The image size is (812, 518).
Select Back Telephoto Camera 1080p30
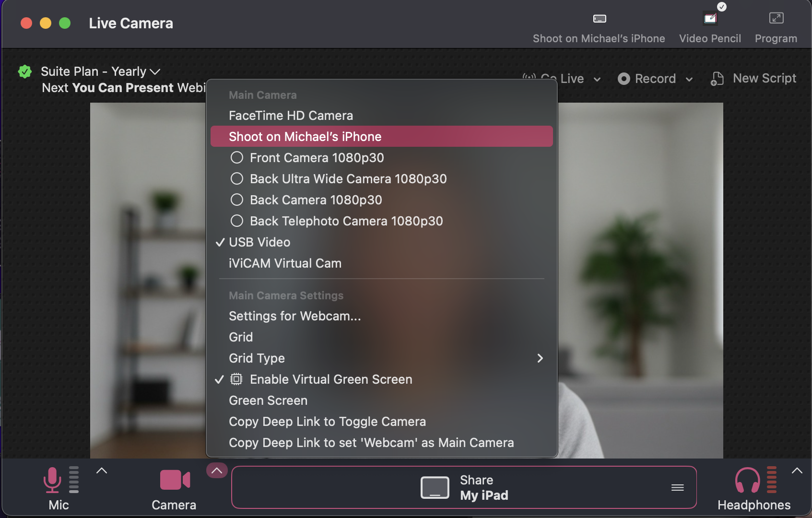click(x=382, y=221)
